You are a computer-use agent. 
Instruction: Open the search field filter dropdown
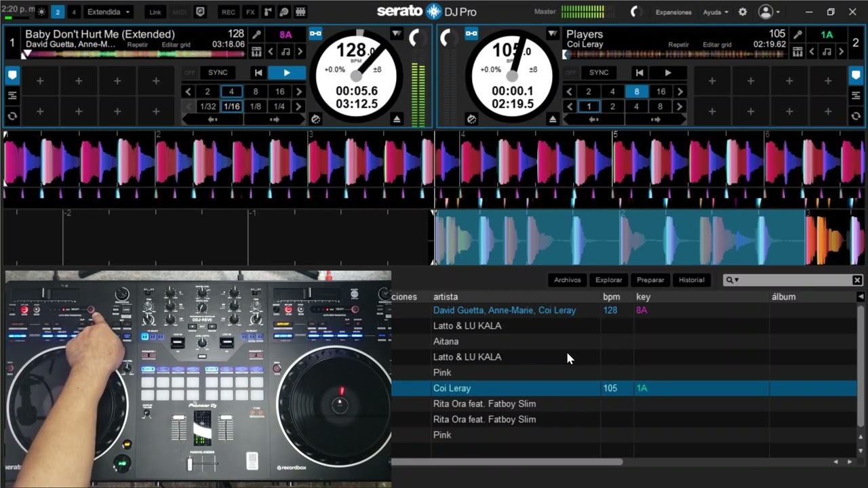732,280
